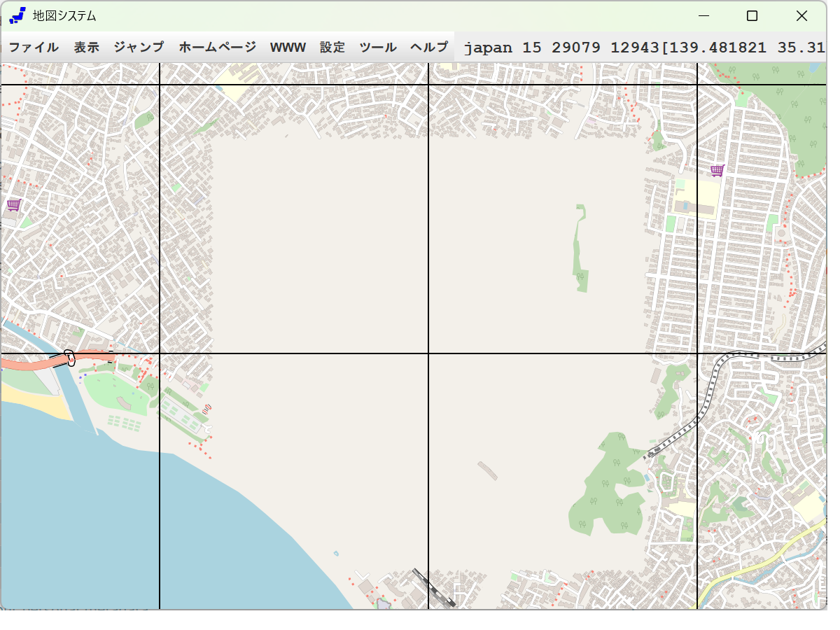Image resolution: width=840 pixels, height=630 pixels.
Task: Open the ヘルプ menu
Action: click(x=429, y=48)
